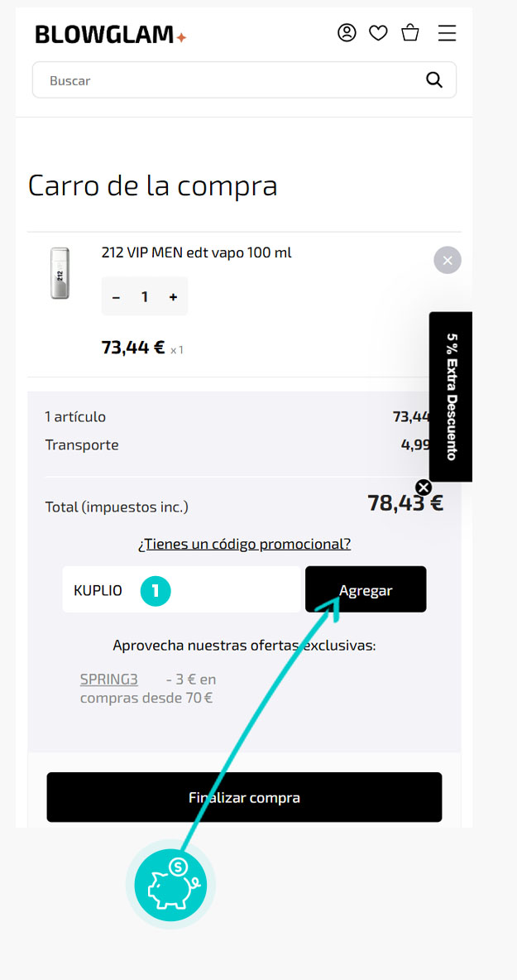This screenshot has height=980, width=517.
Task: Dismiss the Extra Descuento side banner
Action: (423, 487)
